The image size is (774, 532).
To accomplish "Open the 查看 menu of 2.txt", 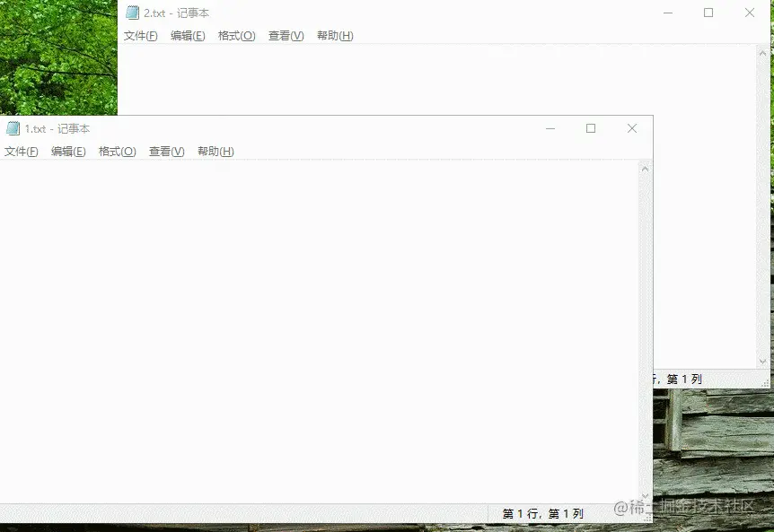I will click(285, 36).
